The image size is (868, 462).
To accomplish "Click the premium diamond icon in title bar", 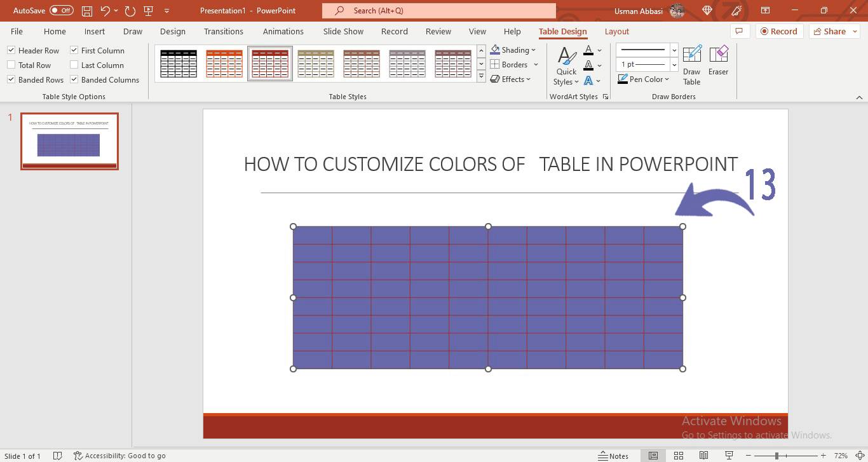I will (707, 11).
